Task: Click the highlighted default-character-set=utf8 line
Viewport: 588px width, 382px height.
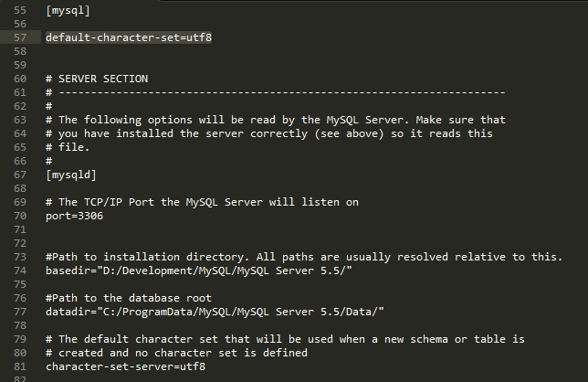Action: (128, 38)
